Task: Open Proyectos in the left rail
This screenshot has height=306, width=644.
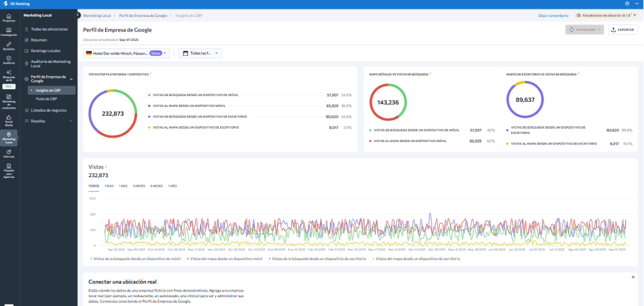Action: [9, 18]
